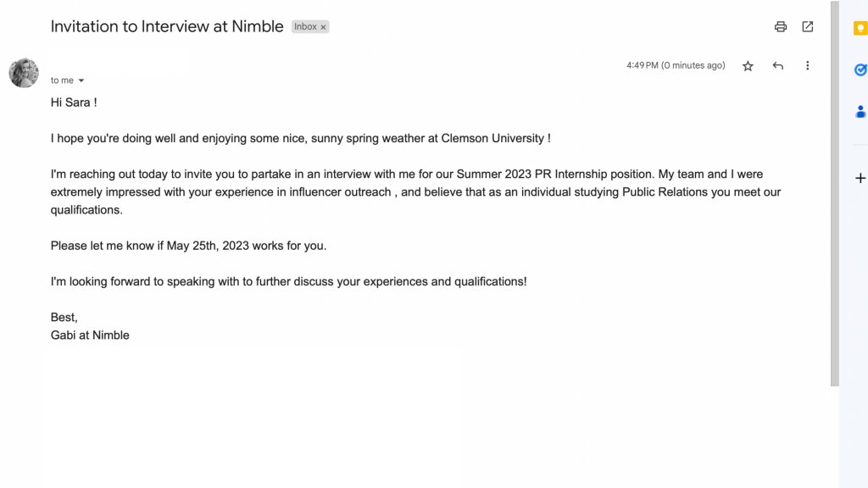Click the Inbox label chip
The image size is (868, 488).
305,27
